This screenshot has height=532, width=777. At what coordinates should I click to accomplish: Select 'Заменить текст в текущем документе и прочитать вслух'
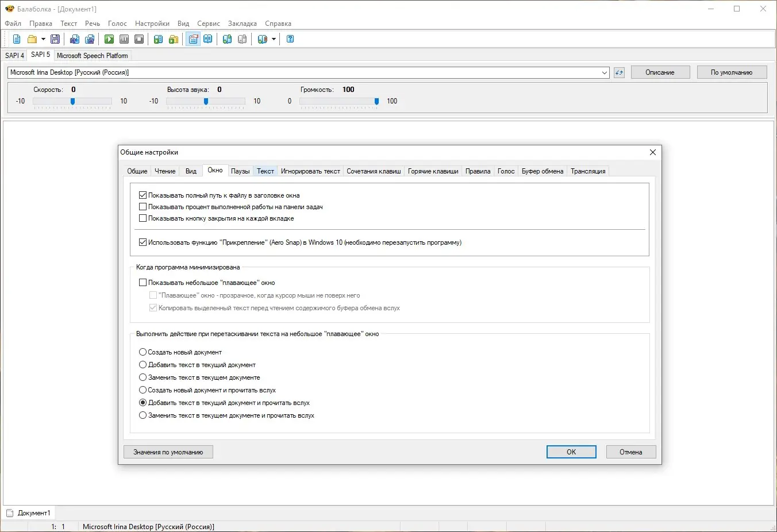[x=143, y=415]
